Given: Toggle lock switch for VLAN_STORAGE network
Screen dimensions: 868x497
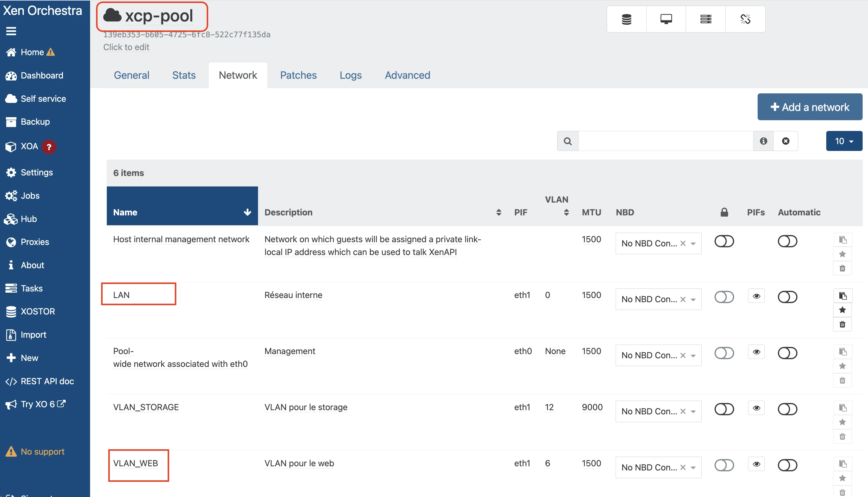Looking at the screenshot, I should 724,409.
